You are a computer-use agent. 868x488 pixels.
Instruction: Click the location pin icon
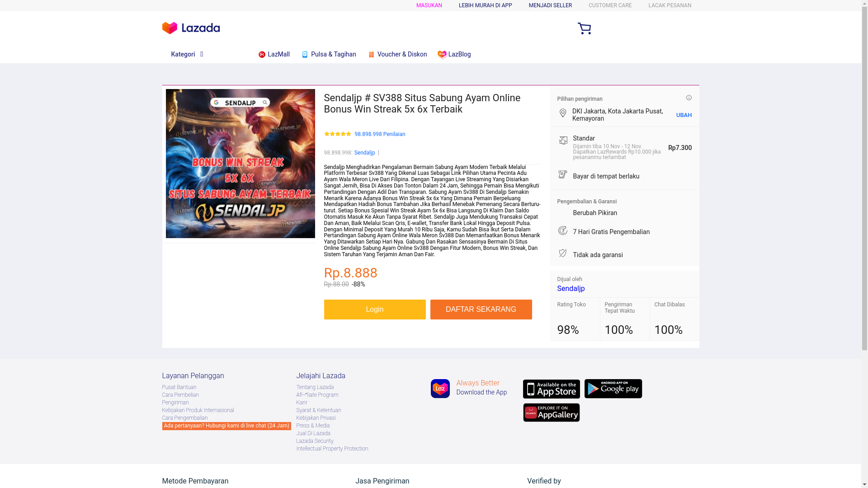pyautogui.click(x=562, y=113)
